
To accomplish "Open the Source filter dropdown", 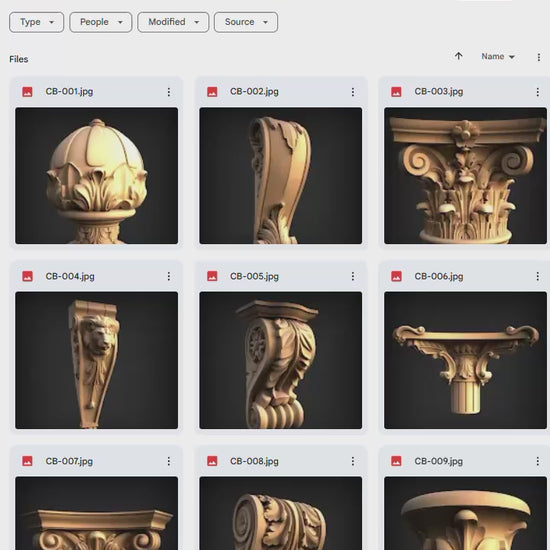I will click(246, 22).
